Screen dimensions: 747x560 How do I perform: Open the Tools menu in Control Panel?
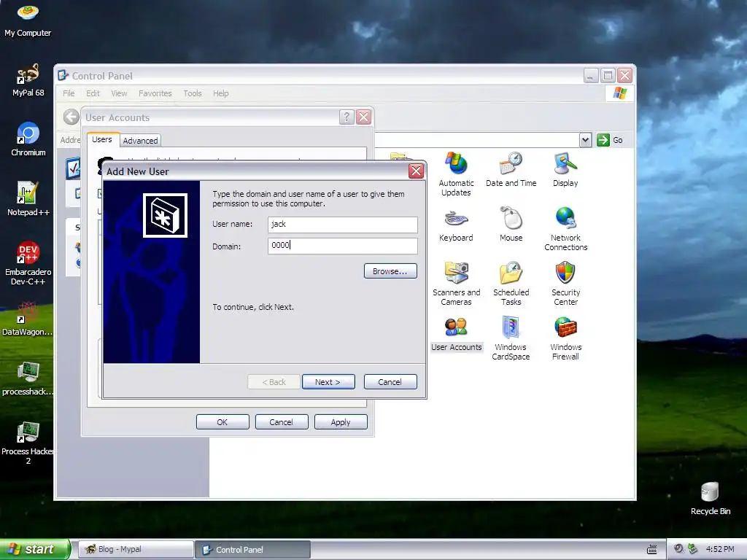point(193,93)
